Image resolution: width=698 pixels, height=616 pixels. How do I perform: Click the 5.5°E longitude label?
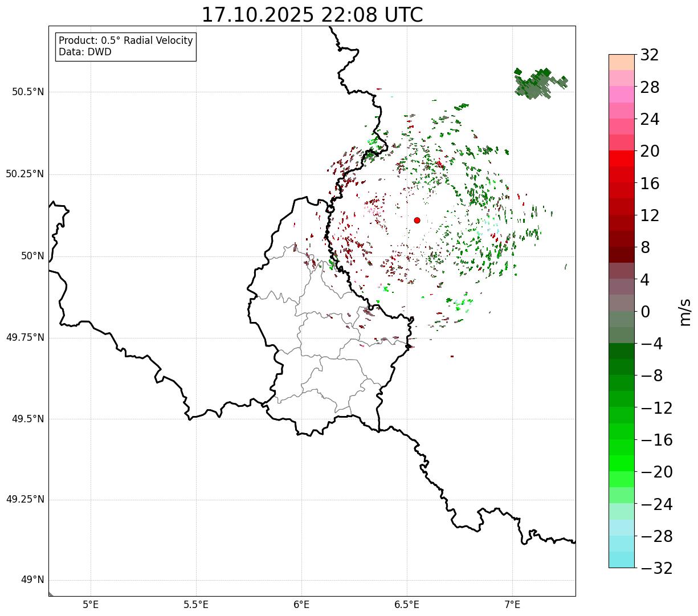(196, 604)
